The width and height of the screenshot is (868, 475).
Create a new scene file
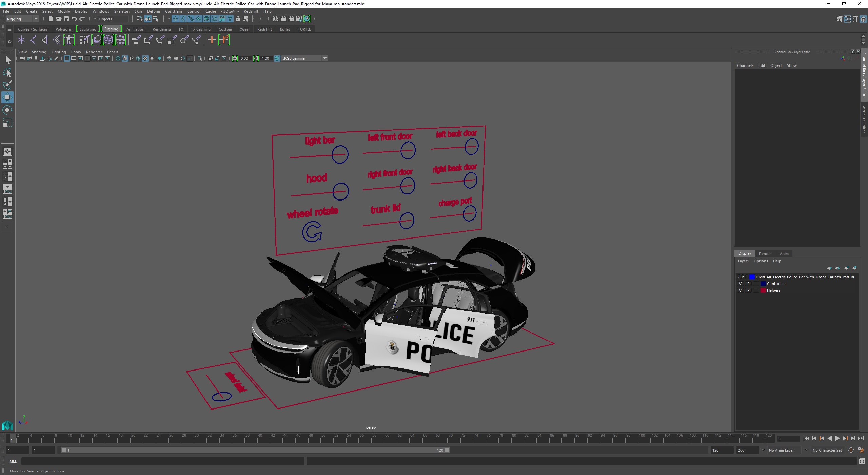pyautogui.click(x=51, y=19)
